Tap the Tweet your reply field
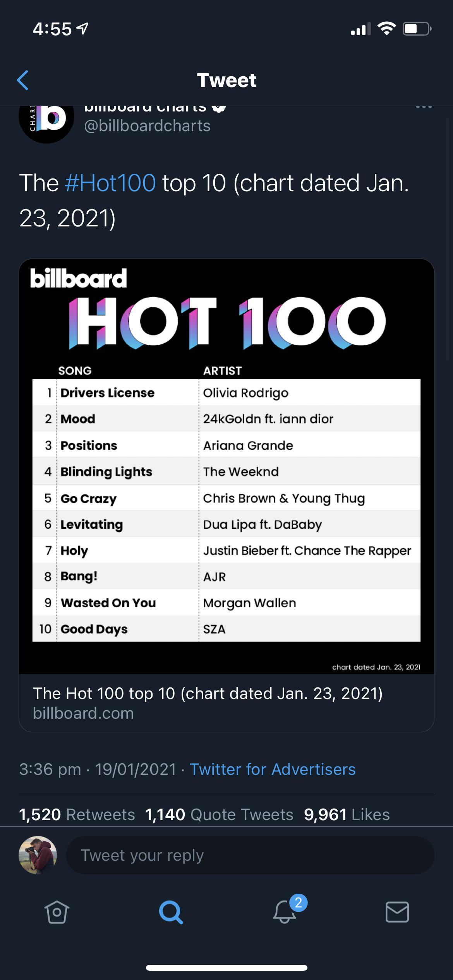This screenshot has height=980, width=453. (x=250, y=855)
